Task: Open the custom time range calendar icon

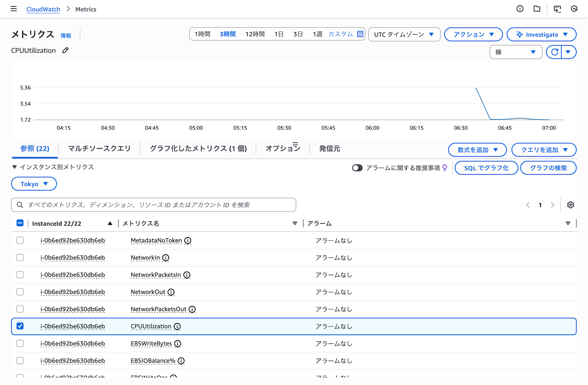Action: pyautogui.click(x=360, y=34)
